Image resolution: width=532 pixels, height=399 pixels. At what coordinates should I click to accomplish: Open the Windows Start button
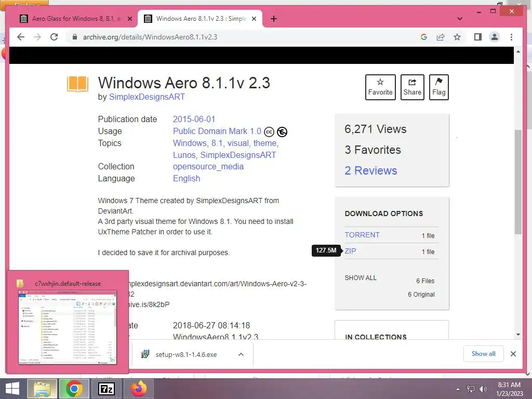12,389
